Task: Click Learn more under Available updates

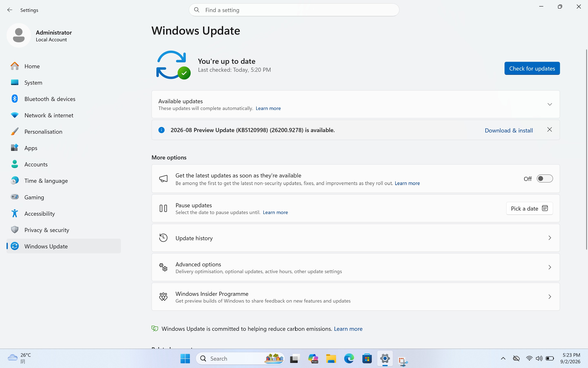Action: click(x=268, y=108)
